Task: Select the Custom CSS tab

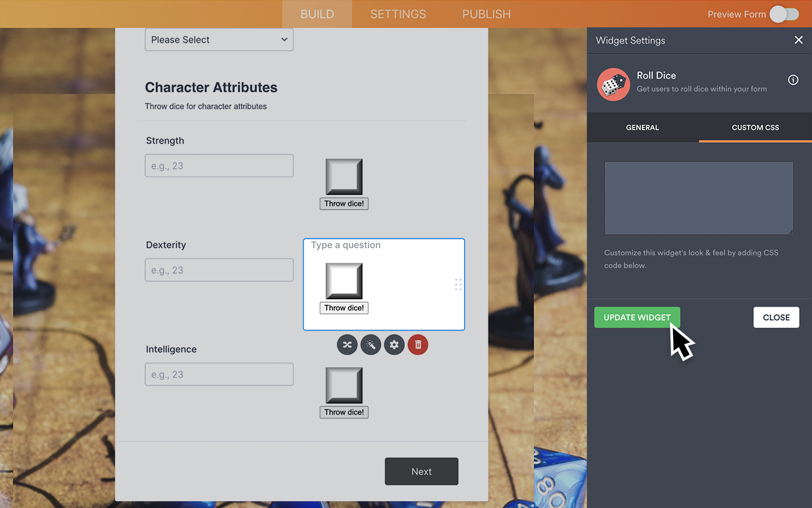Action: click(755, 128)
